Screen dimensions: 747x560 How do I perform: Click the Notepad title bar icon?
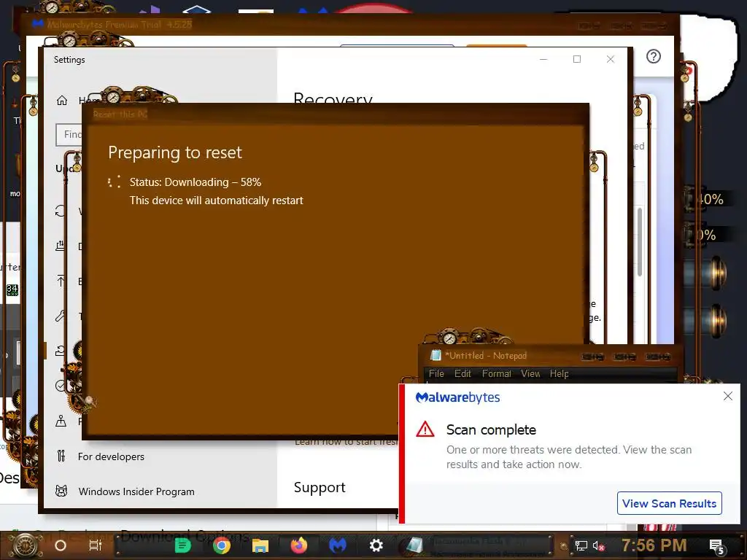[x=436, y=355]
